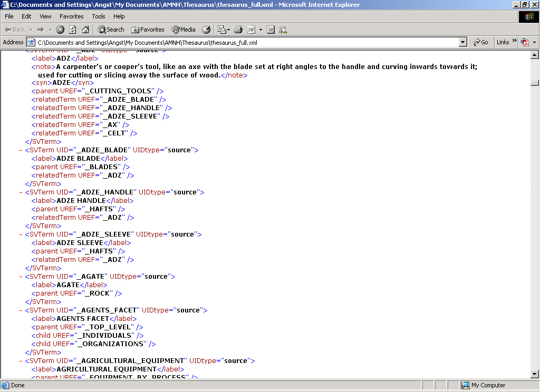Click the Stop loading icon
The height and width of the screenshot is (392, 540).
pos(60,30)
